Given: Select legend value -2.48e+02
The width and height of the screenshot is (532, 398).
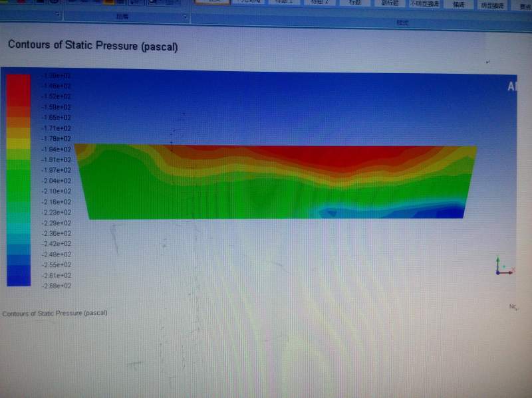Looking at the screenshot, I should [57, 254].
